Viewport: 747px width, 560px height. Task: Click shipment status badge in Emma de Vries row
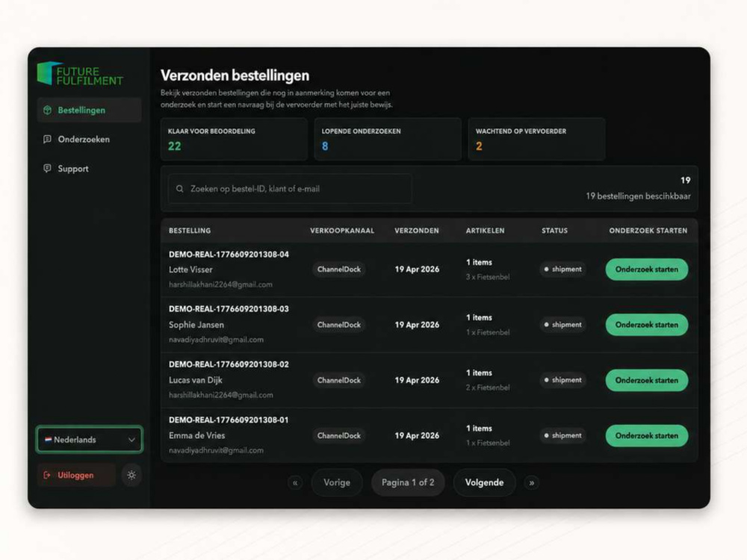562,436
